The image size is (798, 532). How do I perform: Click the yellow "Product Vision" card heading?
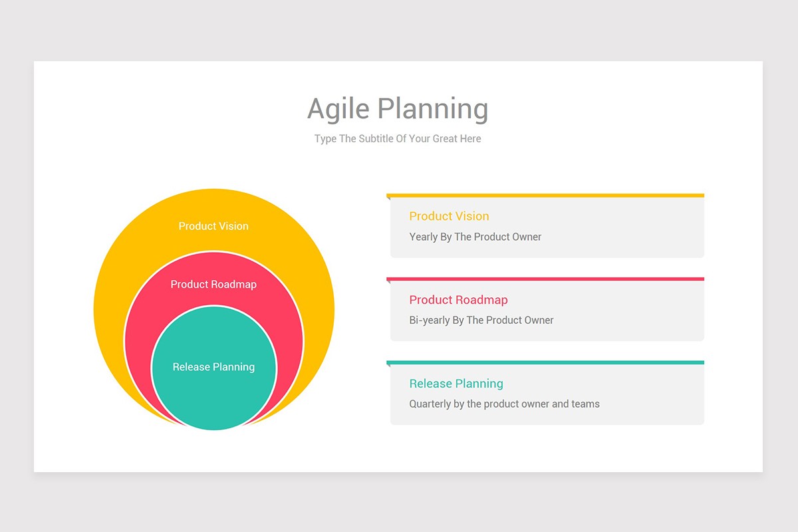point(449,216)
